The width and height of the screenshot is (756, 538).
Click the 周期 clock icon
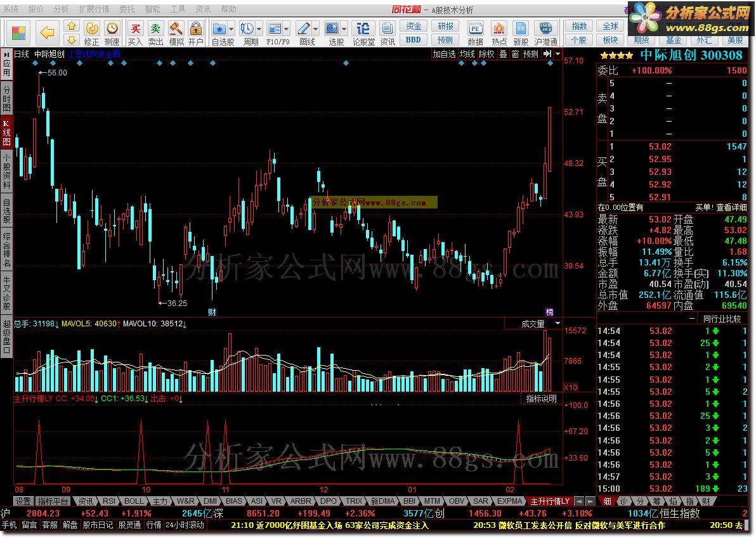tap(247, 29)
